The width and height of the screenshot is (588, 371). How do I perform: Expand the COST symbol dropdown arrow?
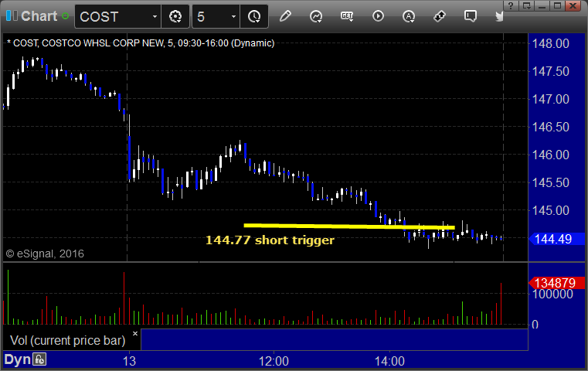pyautogui.click(x=155, y=17)
